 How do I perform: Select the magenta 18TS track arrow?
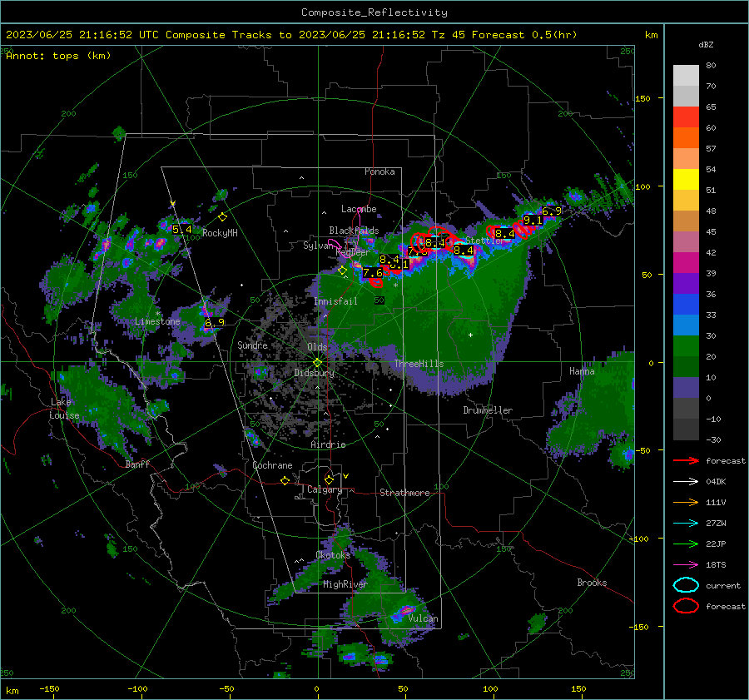[x=686, y=565]
